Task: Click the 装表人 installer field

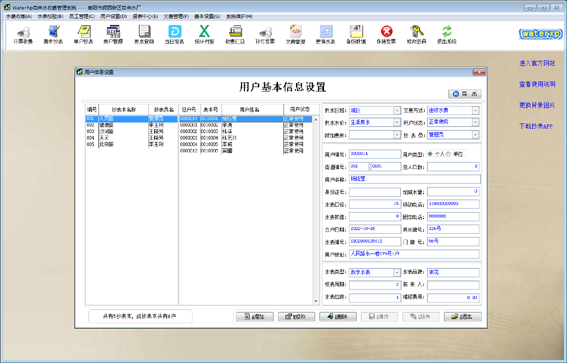Action: (x=453, y=285)
